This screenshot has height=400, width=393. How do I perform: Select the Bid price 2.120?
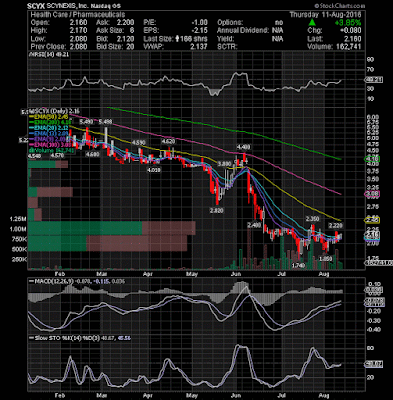pyautogui.click(x=125, y=39)
